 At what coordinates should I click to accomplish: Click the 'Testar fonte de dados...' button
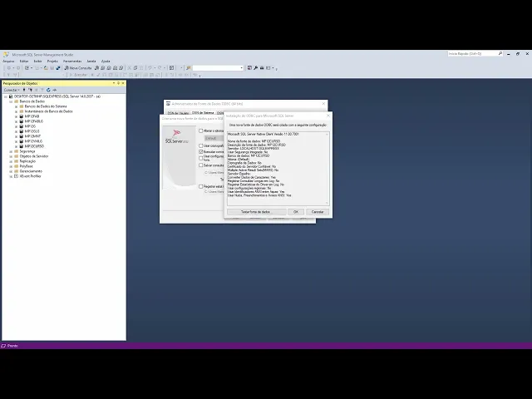pos(257,212)
